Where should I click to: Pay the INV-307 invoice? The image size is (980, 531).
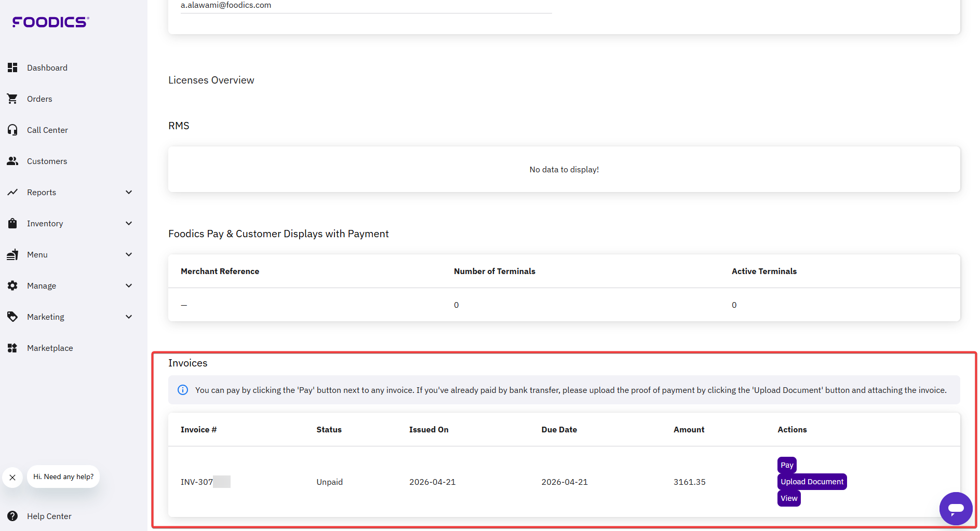click(x=787, y=465)
